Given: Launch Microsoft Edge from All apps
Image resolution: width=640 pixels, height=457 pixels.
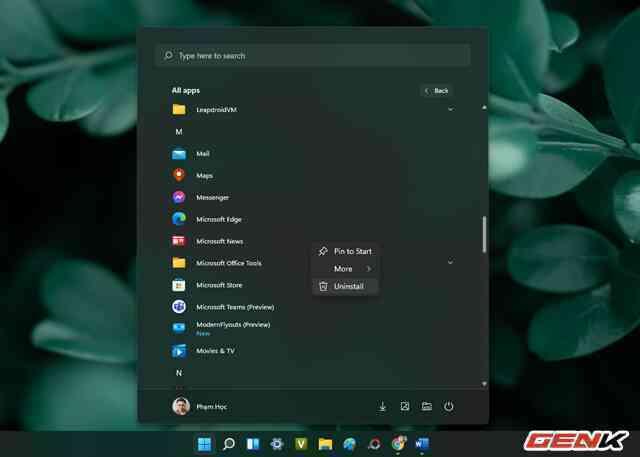Looking at the screenshot, I should (179, 219).
